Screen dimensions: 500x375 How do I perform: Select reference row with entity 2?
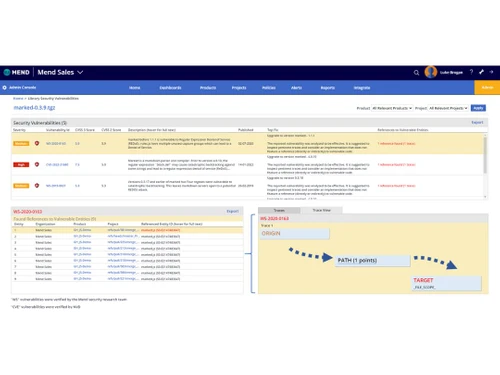click(x=127, y=236)
